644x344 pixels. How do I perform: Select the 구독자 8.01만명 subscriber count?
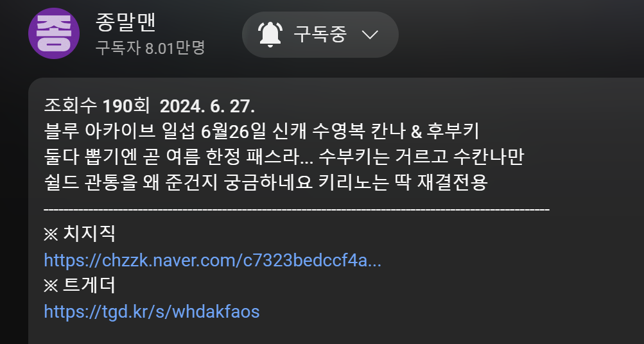[x=150, y=47]
